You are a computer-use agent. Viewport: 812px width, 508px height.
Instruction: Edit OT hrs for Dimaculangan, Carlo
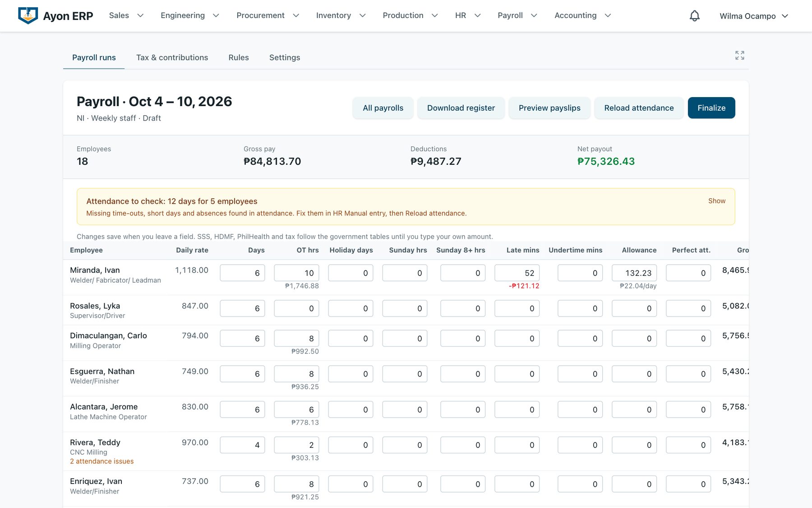point(296,339)
